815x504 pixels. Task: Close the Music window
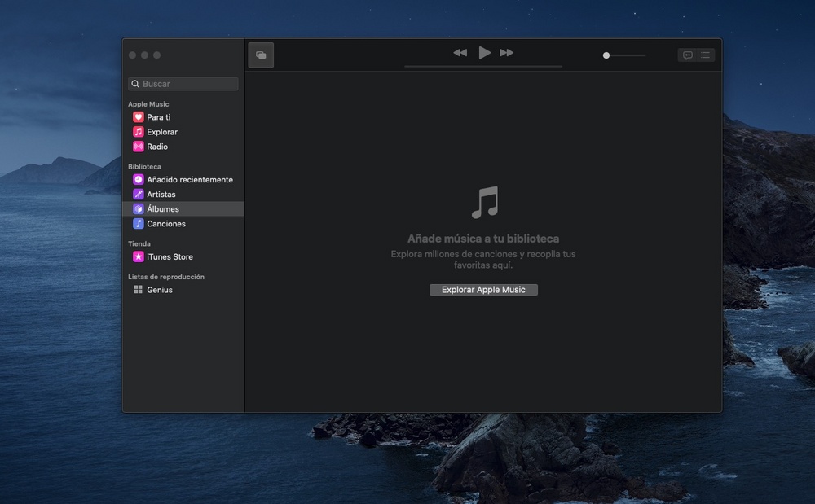[132, 55]
